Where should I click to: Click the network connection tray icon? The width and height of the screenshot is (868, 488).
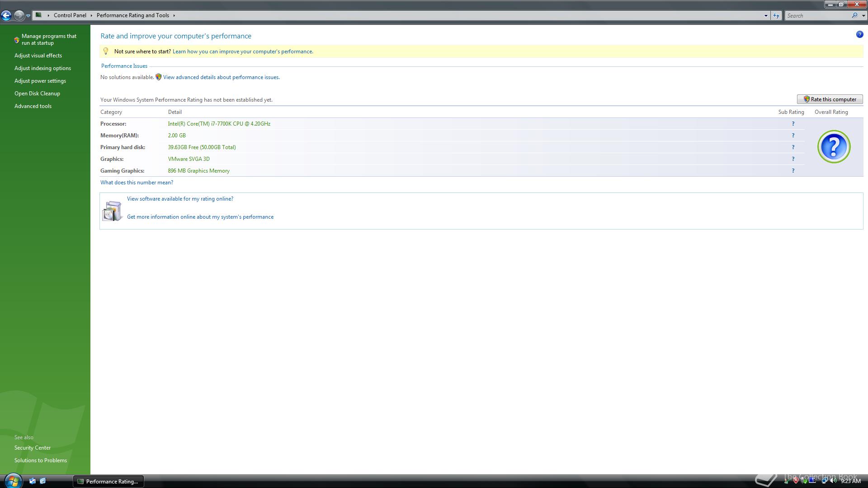824,480
